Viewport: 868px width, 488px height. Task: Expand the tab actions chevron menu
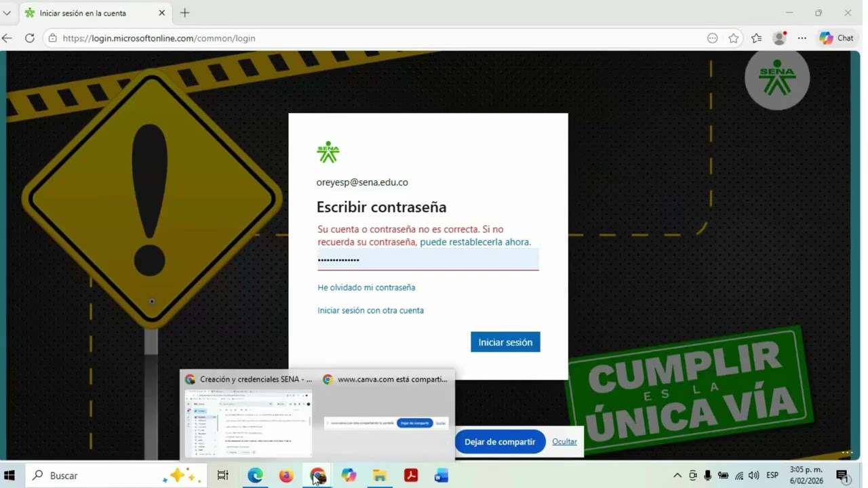pyautogui.click(x=7, y=13)
